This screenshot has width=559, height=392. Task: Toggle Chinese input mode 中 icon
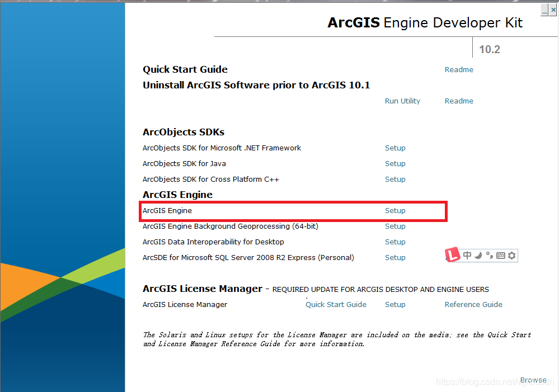click(x=467, y=255)
